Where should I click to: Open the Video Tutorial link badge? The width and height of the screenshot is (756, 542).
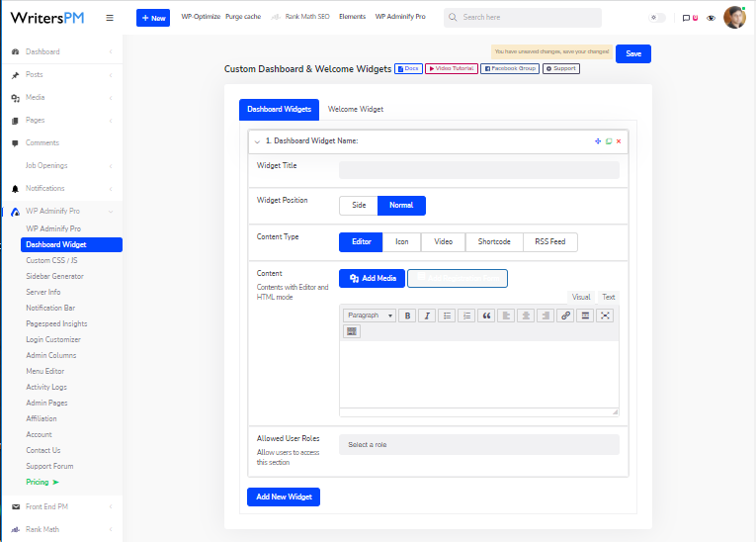point(452,69)
